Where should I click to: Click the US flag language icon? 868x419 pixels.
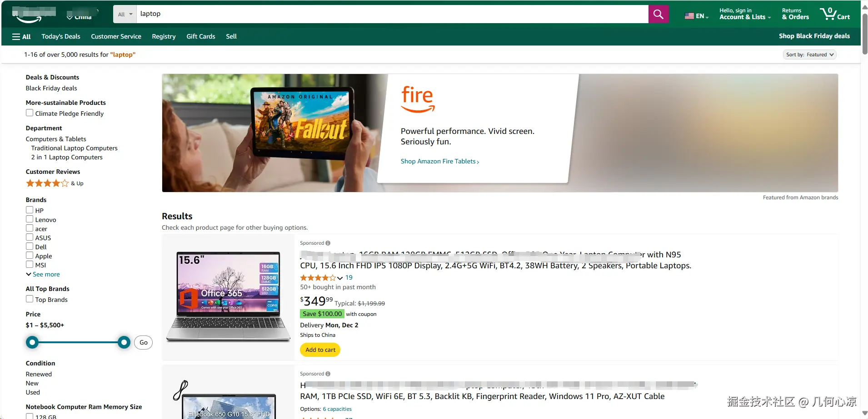pos(689,16)
